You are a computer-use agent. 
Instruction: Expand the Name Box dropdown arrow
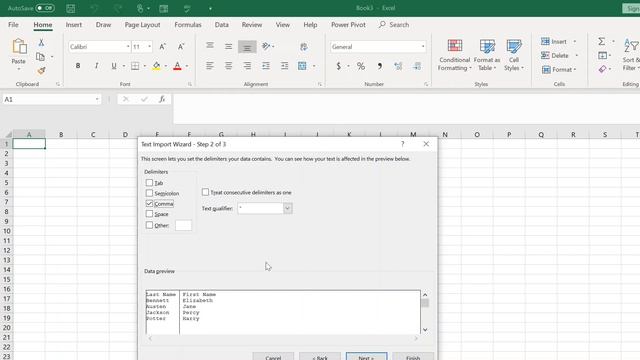97,99
